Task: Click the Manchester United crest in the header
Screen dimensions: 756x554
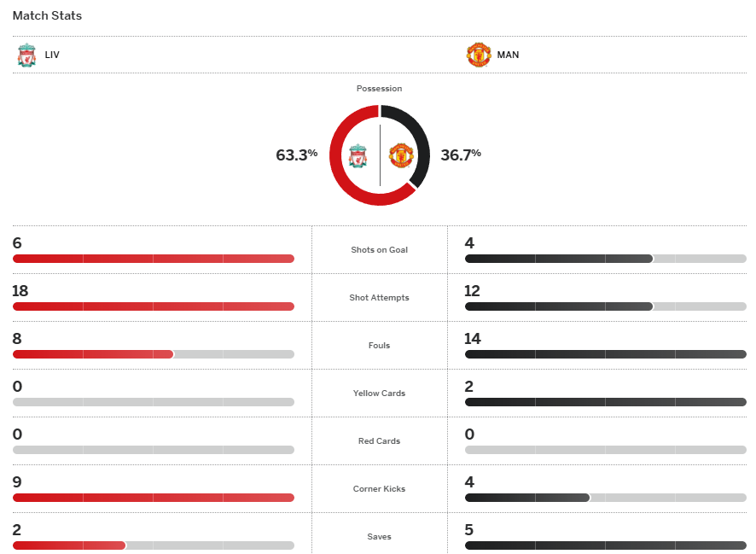Action: [479, 55]
